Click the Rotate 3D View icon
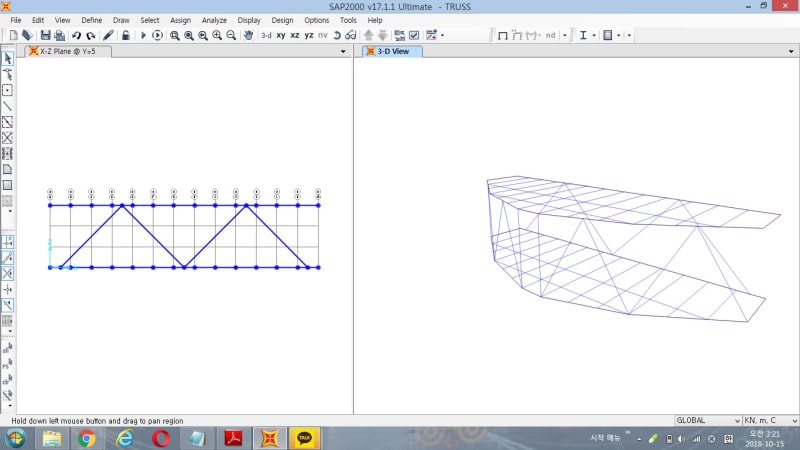 pos(337,35)
